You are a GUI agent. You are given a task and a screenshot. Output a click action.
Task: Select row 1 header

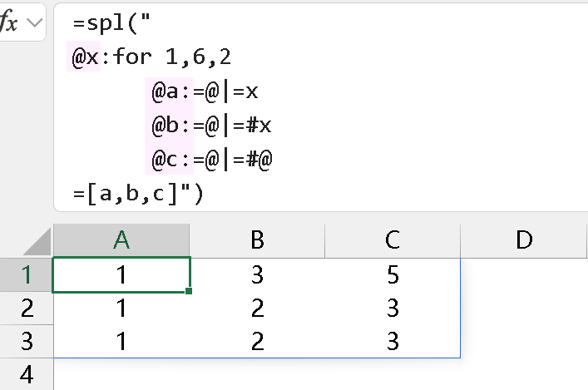pyautogui.click(x=26, y=275)
